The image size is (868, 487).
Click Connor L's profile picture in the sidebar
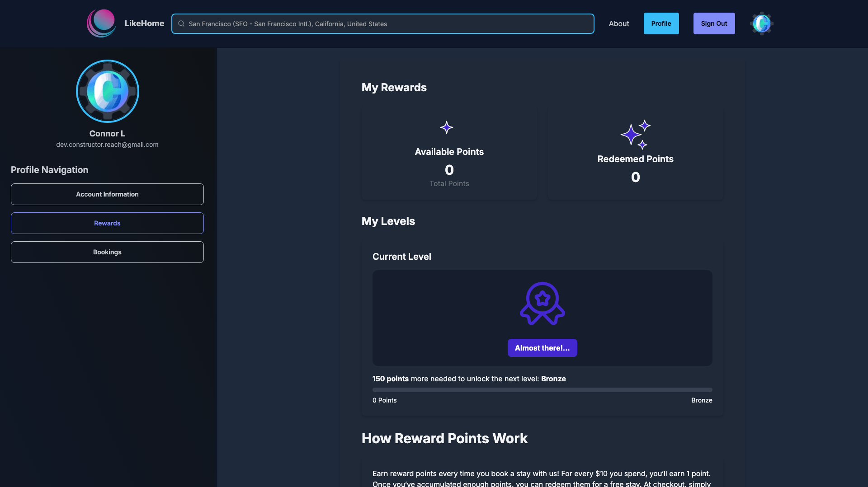pos(107,91)
